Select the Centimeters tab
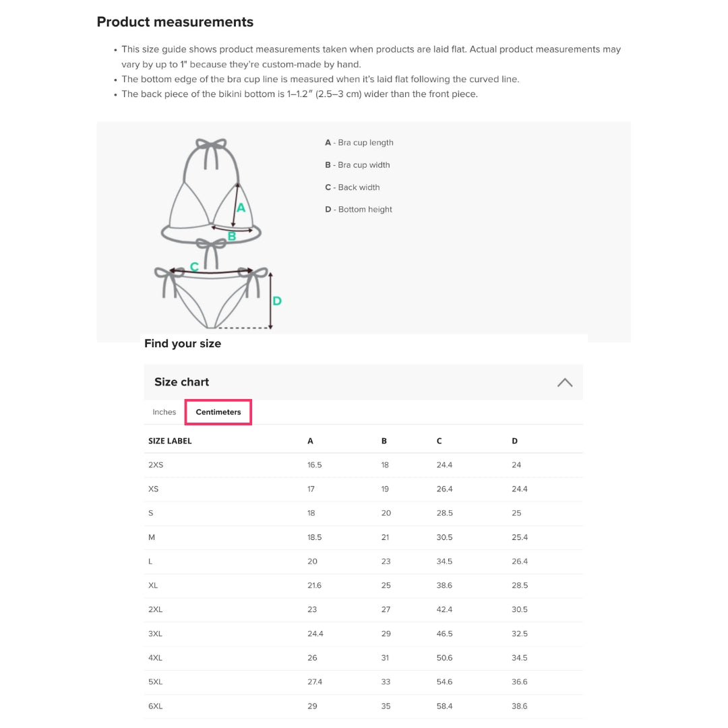Screen dimensions: 728x728 pos(218,412)
